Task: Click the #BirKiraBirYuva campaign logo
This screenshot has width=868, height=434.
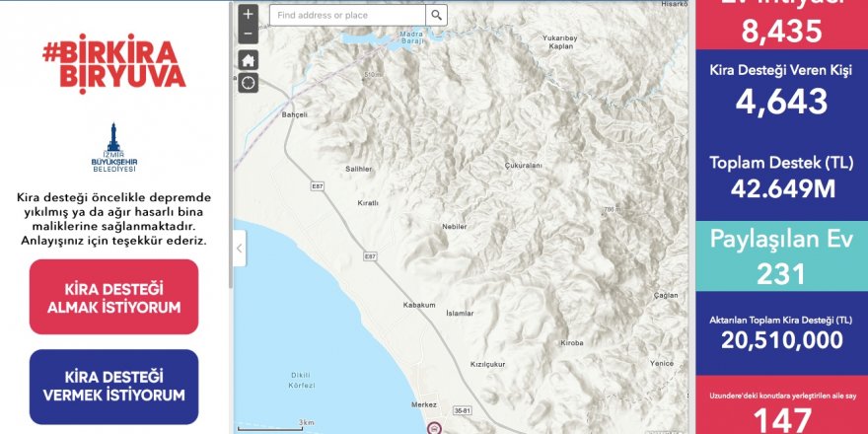Action: pyautogui.click(x=114, y=64)
